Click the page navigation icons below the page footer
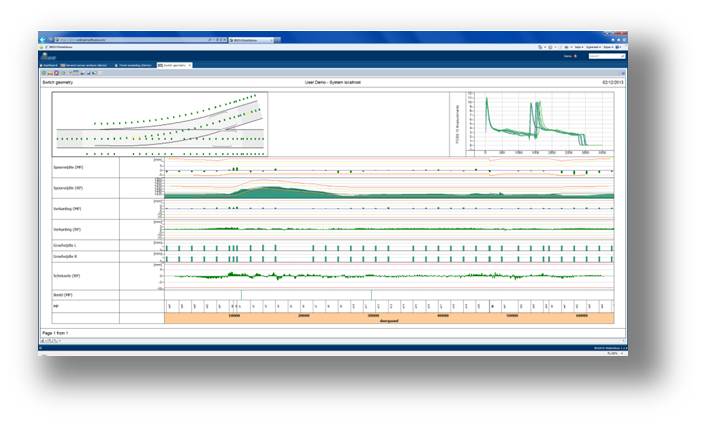This screenshot has width=704, height=425. (x=52, y=341)
